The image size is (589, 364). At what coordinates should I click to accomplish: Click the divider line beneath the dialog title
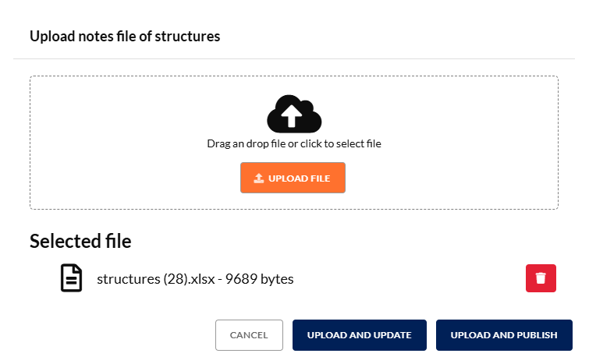tap(294, 58)
